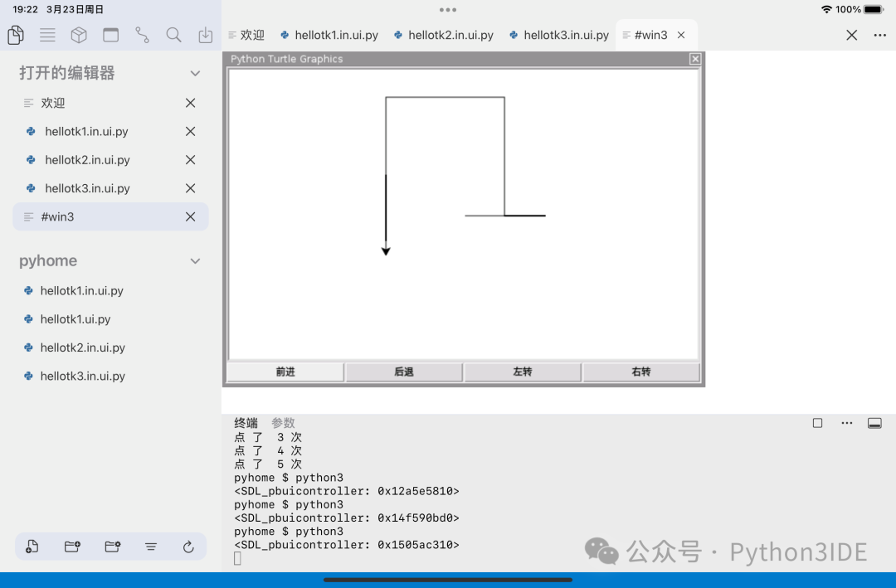Click the 前进 button in Turtle Graphics
The height and width of the screenshot is (588, 896).
(285, 372)
